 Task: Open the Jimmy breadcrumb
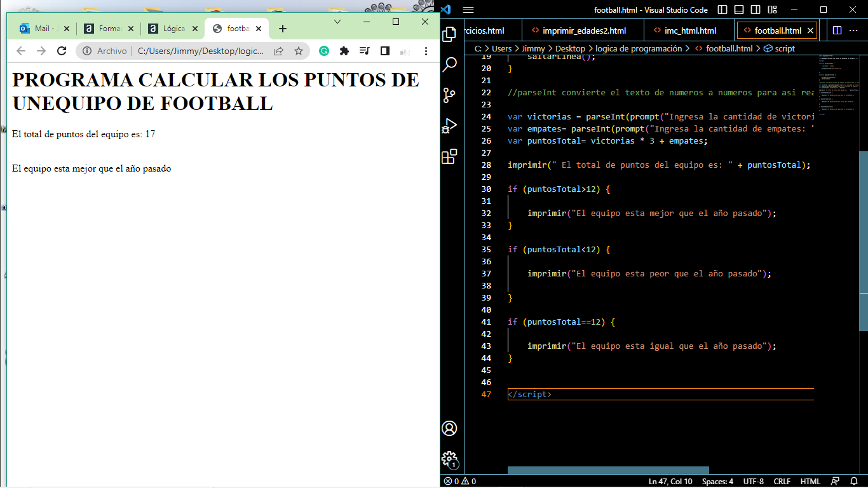coord(532,48)
